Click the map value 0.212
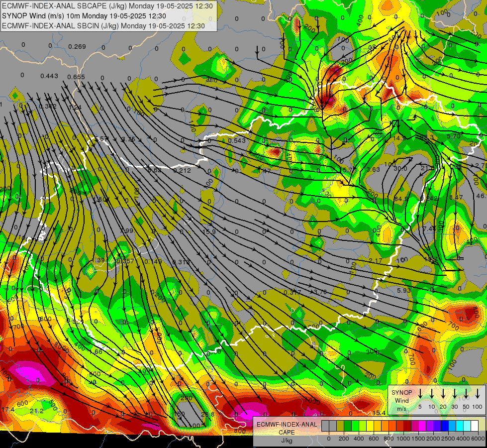 pos(182,170)
